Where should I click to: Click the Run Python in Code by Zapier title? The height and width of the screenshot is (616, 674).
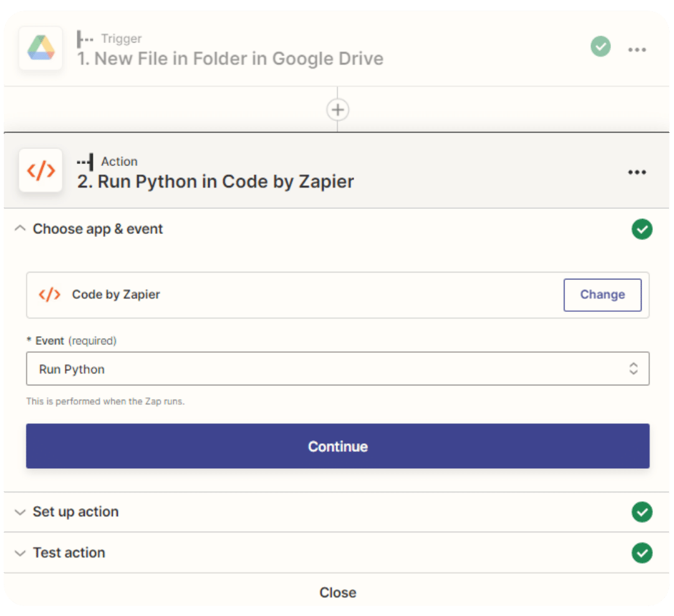point(216,181)
